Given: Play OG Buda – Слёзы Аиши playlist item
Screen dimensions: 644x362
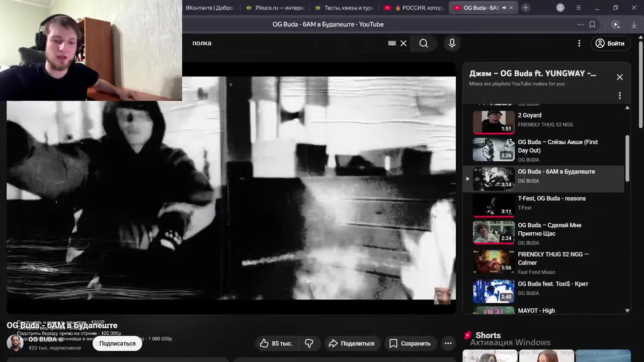Looking at the screenshot, I should pos(543,150).
